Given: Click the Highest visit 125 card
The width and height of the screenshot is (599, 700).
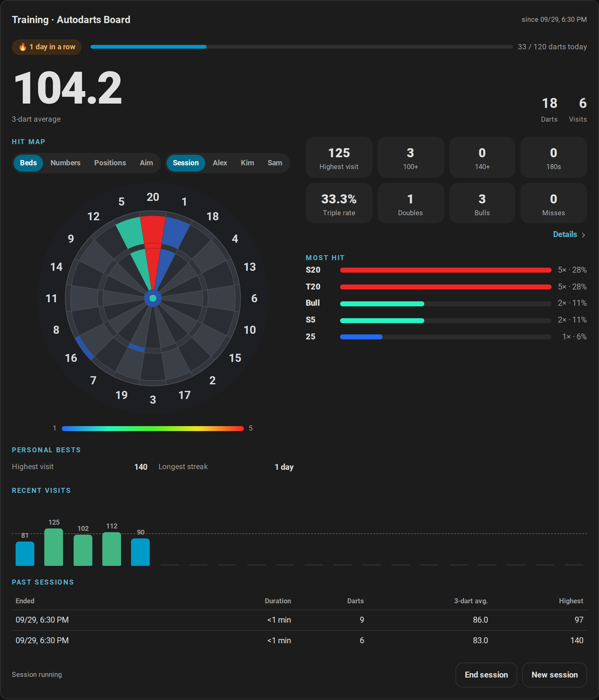Looking at the screenshot, I should [339, 158].
